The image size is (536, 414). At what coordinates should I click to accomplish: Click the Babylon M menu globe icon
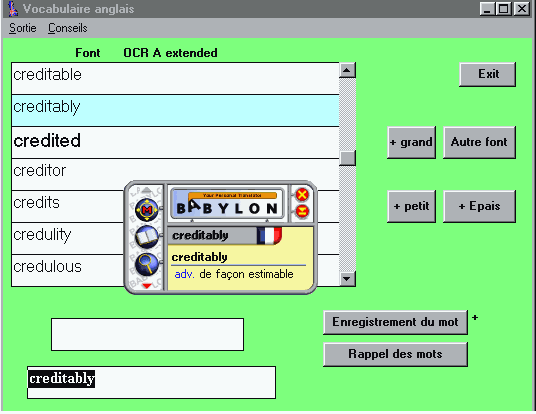coord(147,209)
